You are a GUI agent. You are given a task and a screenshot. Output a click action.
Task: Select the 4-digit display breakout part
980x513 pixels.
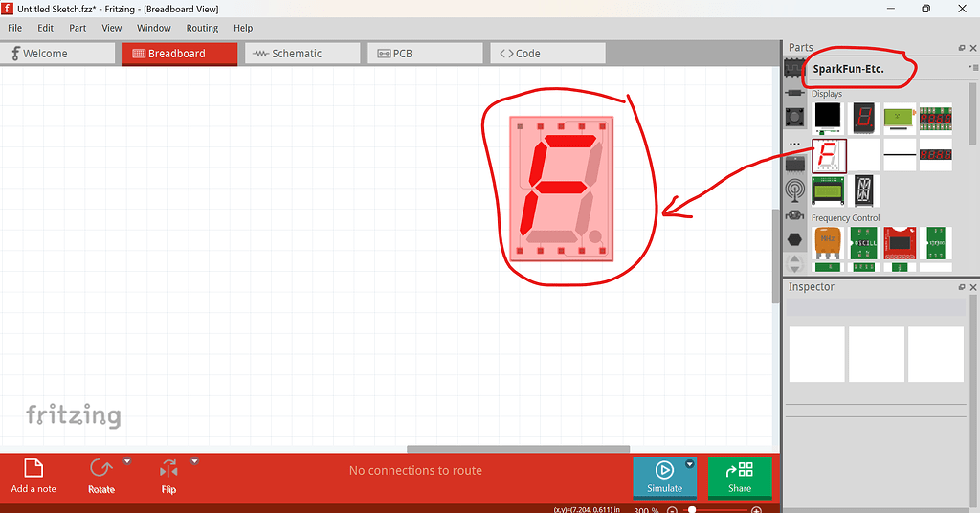[x=936, y=119]
